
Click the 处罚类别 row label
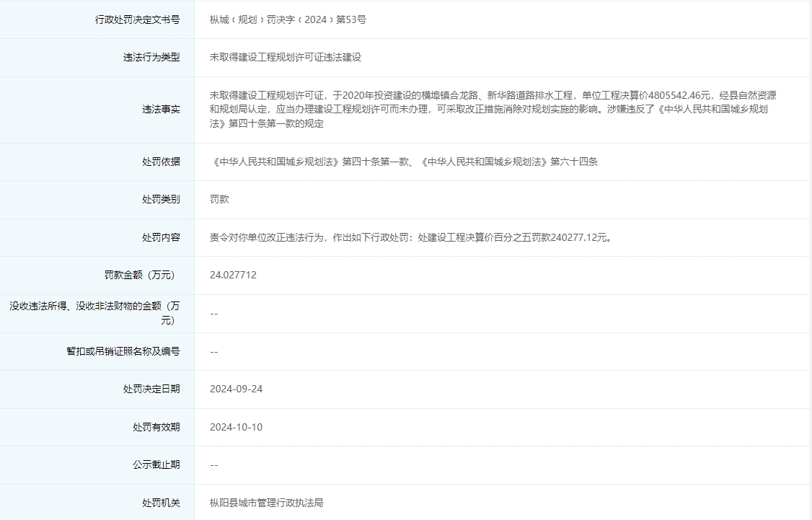[x=151, y=199]
